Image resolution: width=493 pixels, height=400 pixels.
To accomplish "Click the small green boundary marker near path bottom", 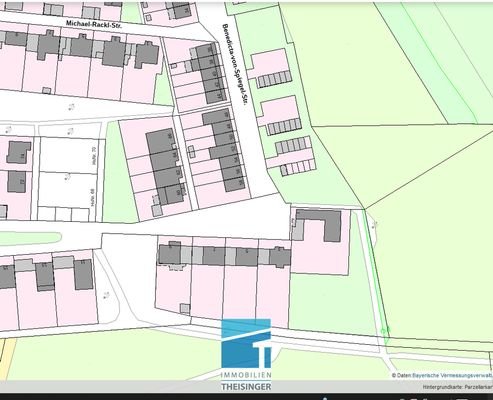I will click(385, 331).
